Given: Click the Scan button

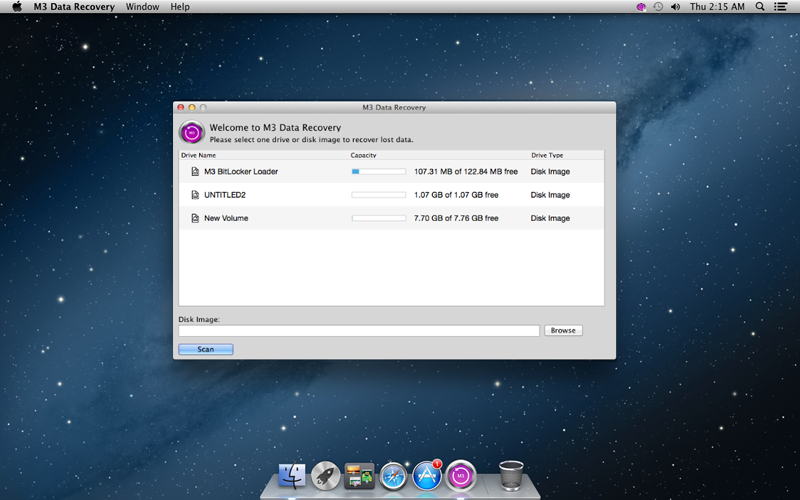Looking at the screenshot, I should [x=206, y=349].
